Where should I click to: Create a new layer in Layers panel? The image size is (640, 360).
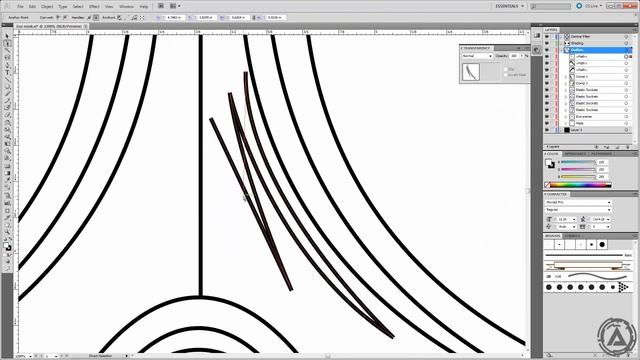tap(618, 147)
